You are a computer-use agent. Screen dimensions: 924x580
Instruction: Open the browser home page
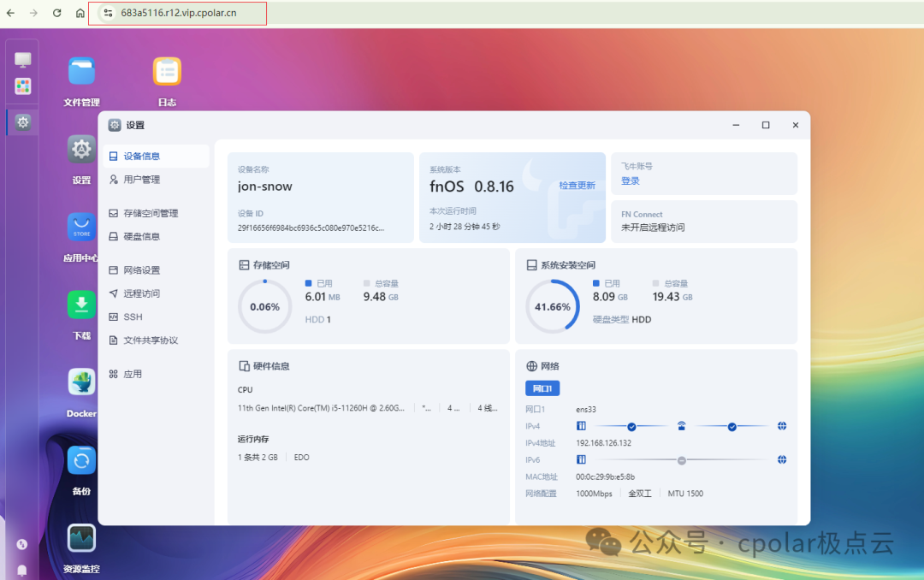[x=80, y=13]
